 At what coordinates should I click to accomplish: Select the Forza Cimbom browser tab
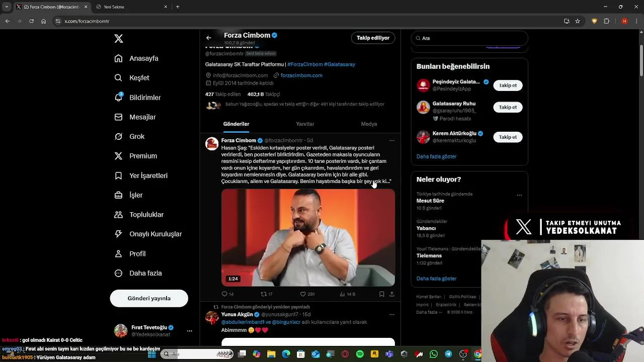coord(51,7)
